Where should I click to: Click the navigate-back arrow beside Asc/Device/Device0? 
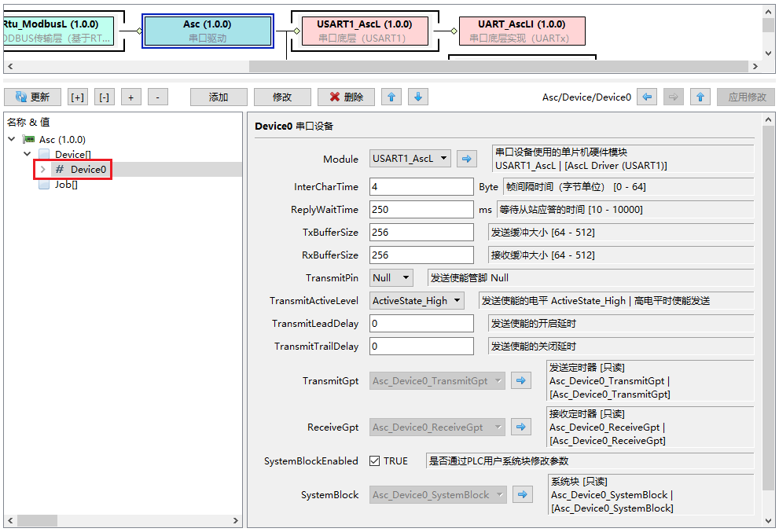coord(647,97)
